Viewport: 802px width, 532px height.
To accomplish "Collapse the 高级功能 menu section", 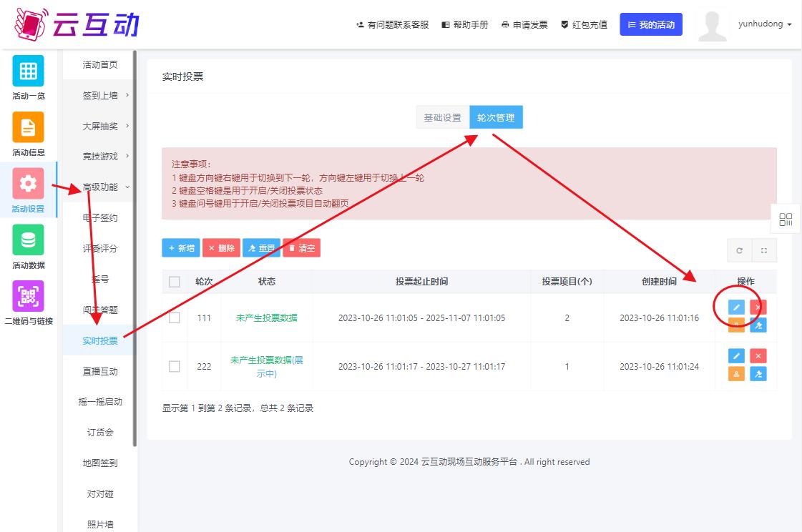I will pos(100,187).
